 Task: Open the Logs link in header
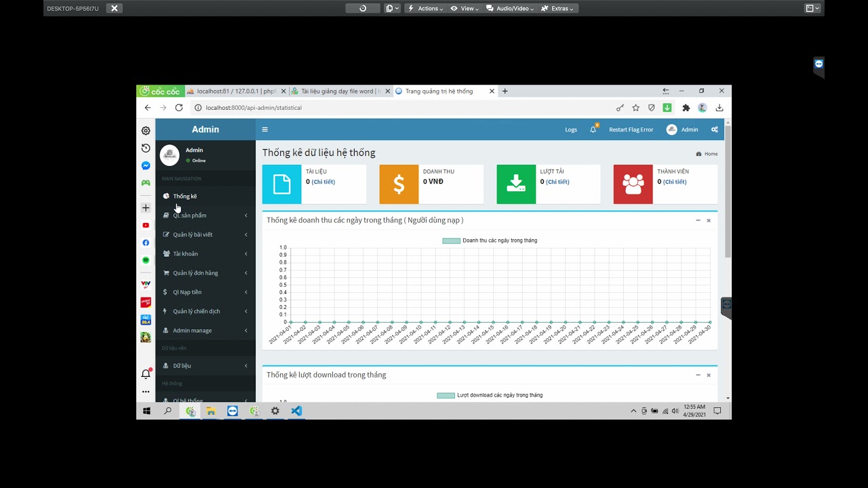[x=571, y=129]
